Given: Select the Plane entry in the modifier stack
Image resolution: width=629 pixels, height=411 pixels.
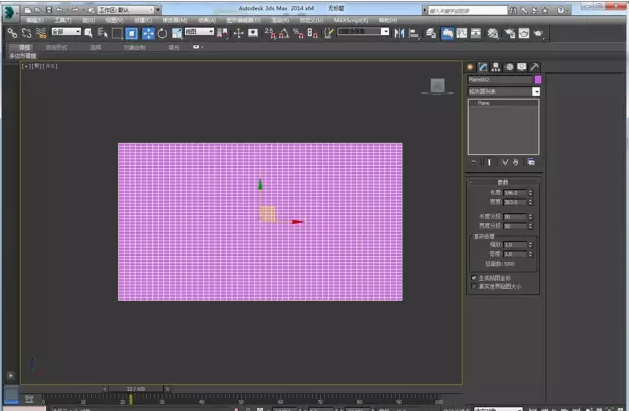Looking at the screenshot, I should tap(484, 103).
